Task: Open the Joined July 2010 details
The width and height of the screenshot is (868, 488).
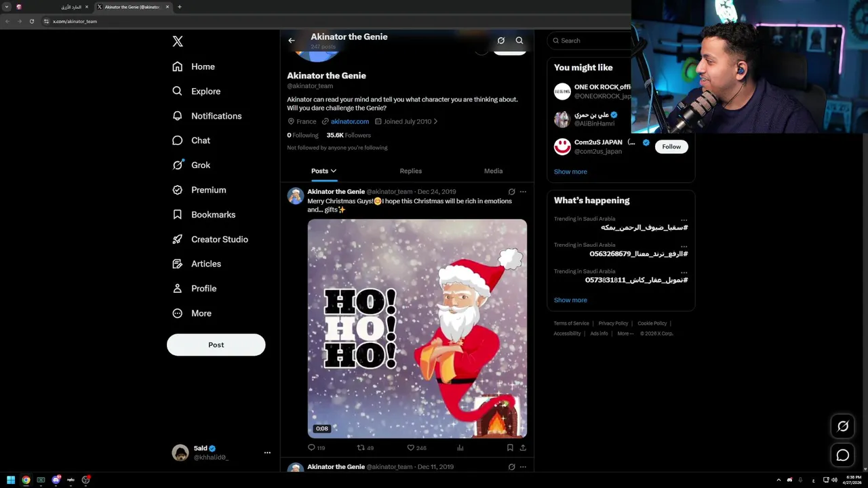Action: (x=407, y=121)
